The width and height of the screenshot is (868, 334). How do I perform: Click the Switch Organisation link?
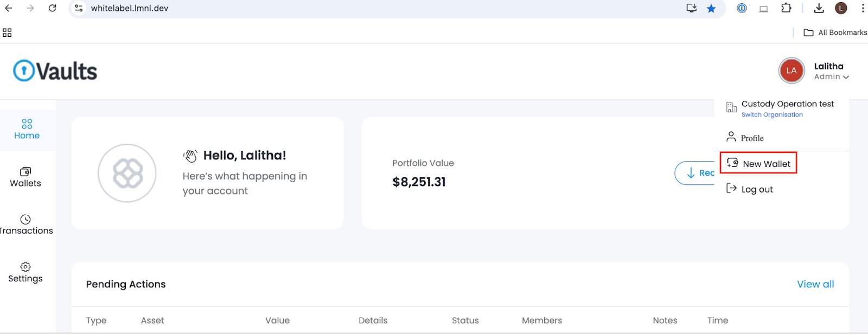[772, 115]
